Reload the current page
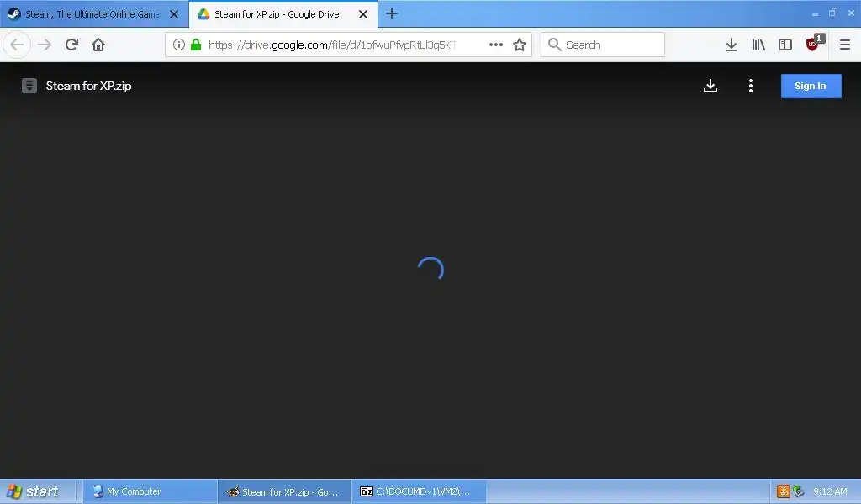 (x=71, y=45)
